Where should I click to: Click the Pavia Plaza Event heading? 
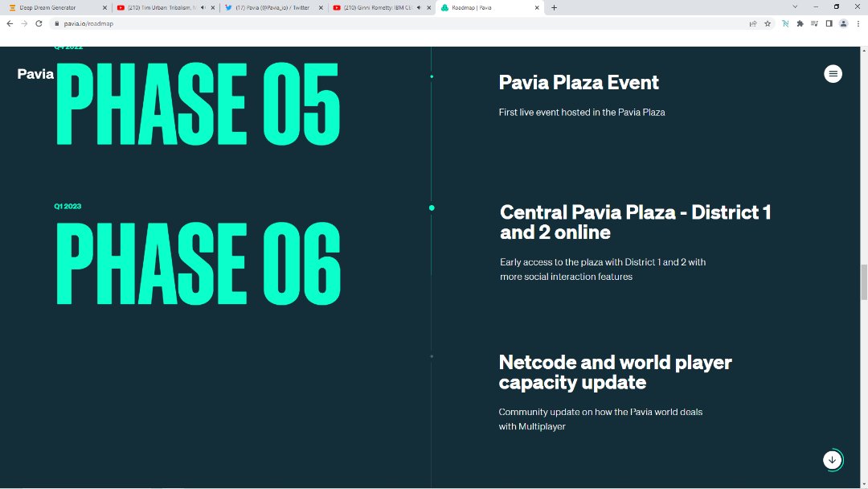579,83
